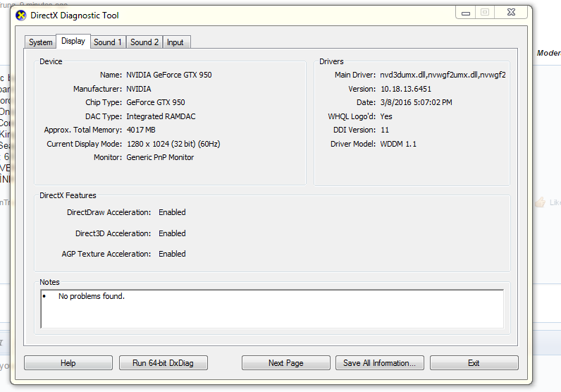
Task: Click the memory value '4017 MB'
Action: [141, 130]
